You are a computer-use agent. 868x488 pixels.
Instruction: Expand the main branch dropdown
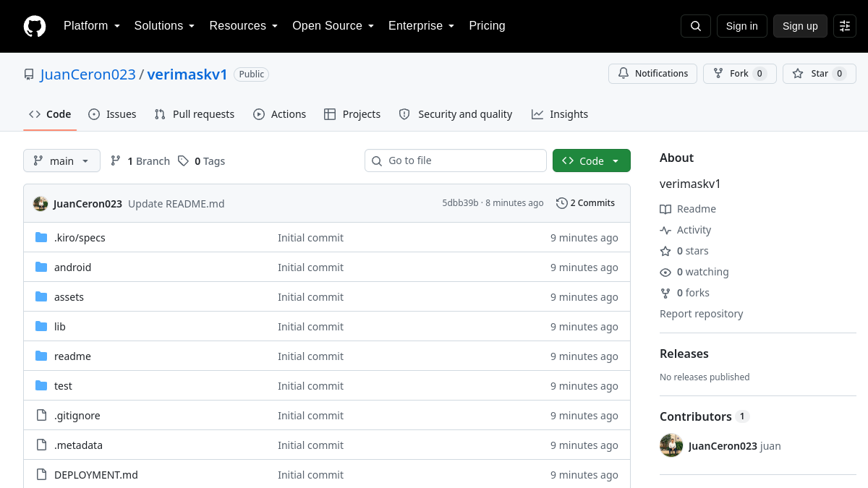click(x=61, y=160)
